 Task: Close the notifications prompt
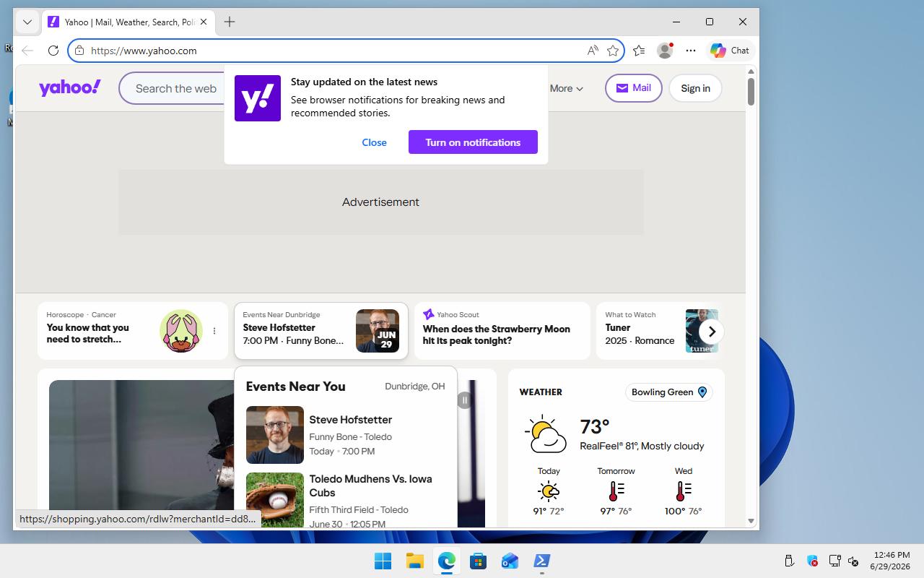click(374, 142)
